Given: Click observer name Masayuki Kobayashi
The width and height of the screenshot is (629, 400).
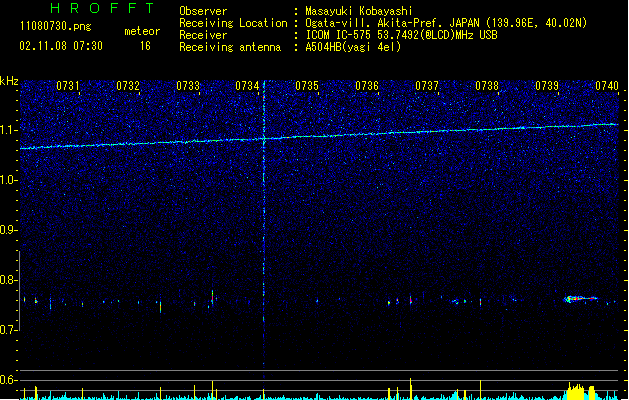Looking at the screenshot, I should (359, 11).
